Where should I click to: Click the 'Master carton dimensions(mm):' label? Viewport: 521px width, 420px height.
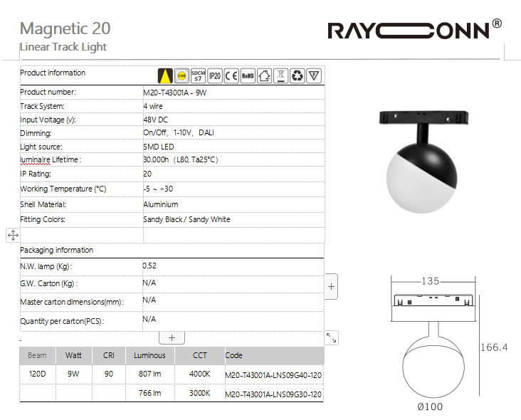coord(72,302)
